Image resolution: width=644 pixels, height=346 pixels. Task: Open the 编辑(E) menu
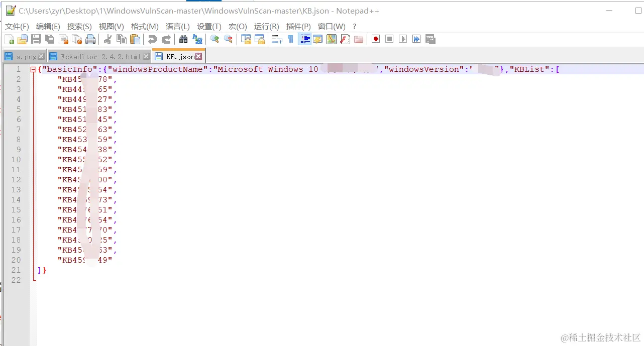48,27
